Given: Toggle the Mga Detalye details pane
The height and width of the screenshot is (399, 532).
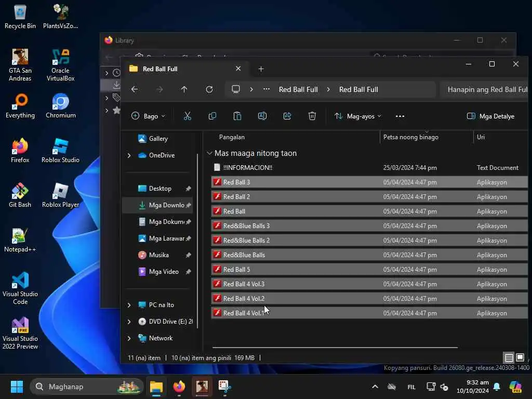Looking at the screenshot, I should click(490, 116).
